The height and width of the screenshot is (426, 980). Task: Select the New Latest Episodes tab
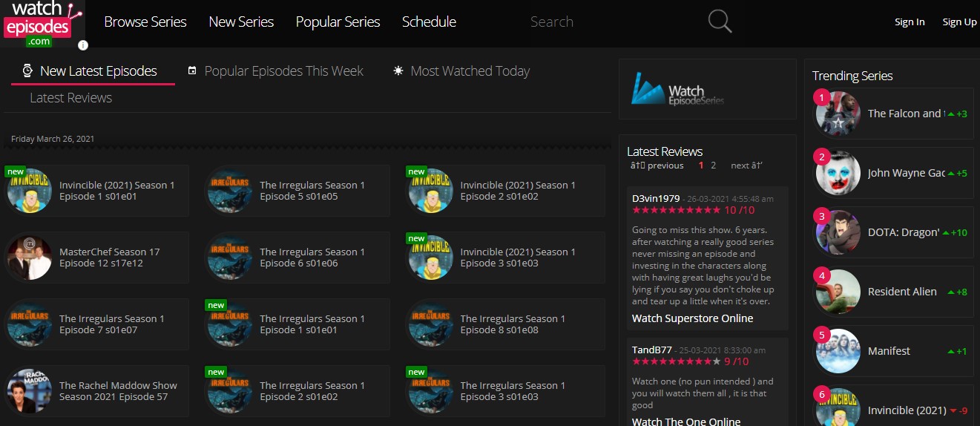tap(93, 71)
